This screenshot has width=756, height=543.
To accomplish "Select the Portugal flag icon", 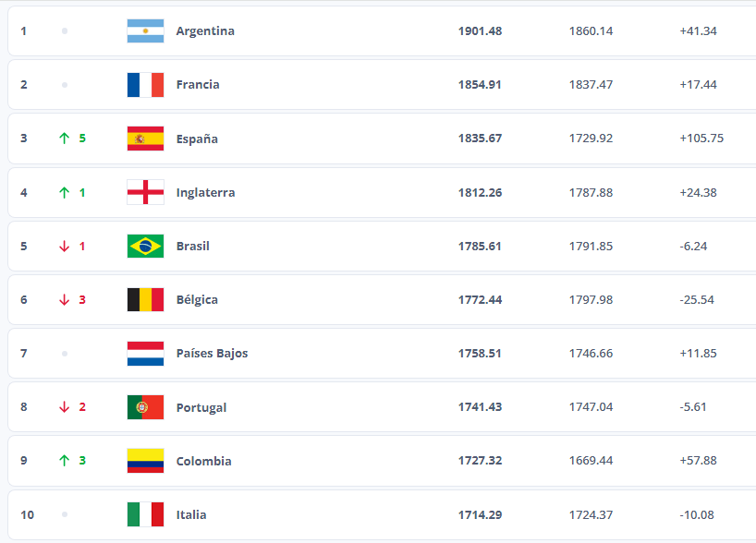I will coord(145,407).
